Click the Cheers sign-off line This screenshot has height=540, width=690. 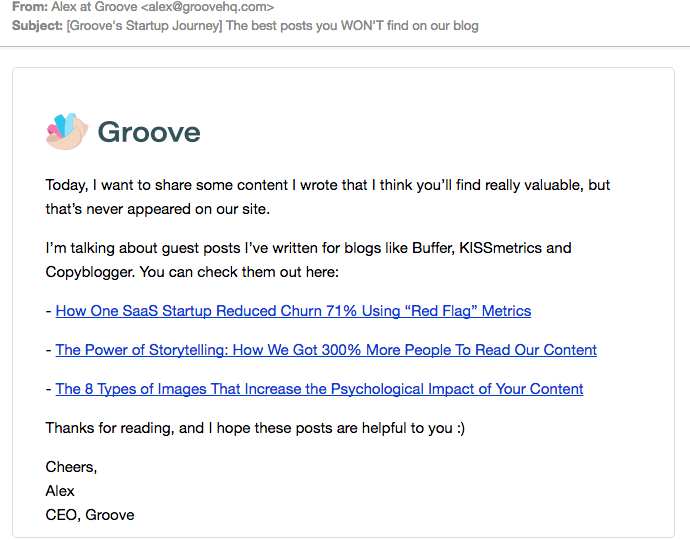tap(71, 467)
